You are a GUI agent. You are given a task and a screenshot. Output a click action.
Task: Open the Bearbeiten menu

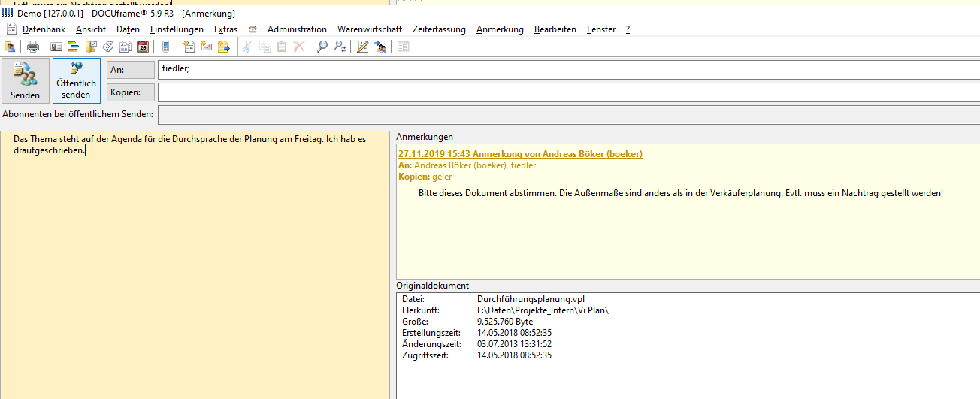point(555,29)
